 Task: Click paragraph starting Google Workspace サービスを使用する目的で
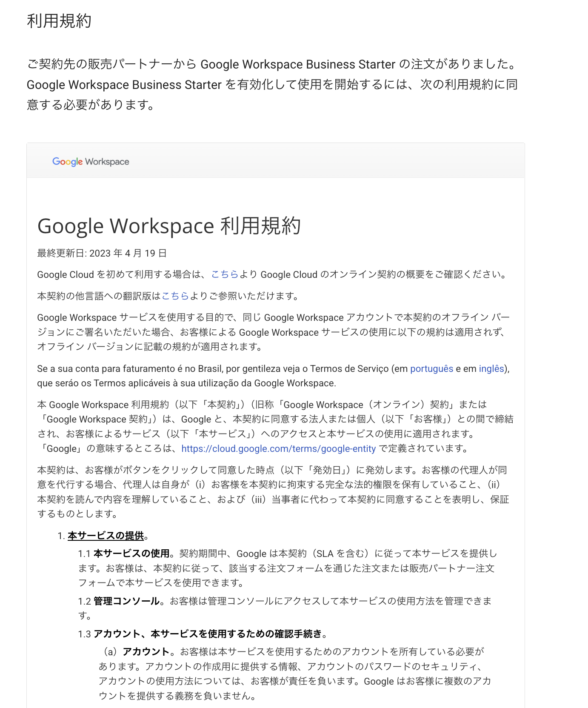273,332
